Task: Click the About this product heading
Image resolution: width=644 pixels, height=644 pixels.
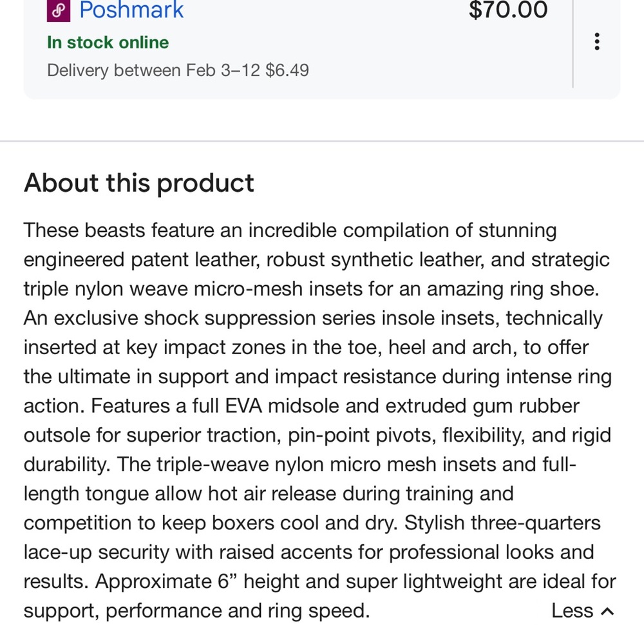Action: 139,183
